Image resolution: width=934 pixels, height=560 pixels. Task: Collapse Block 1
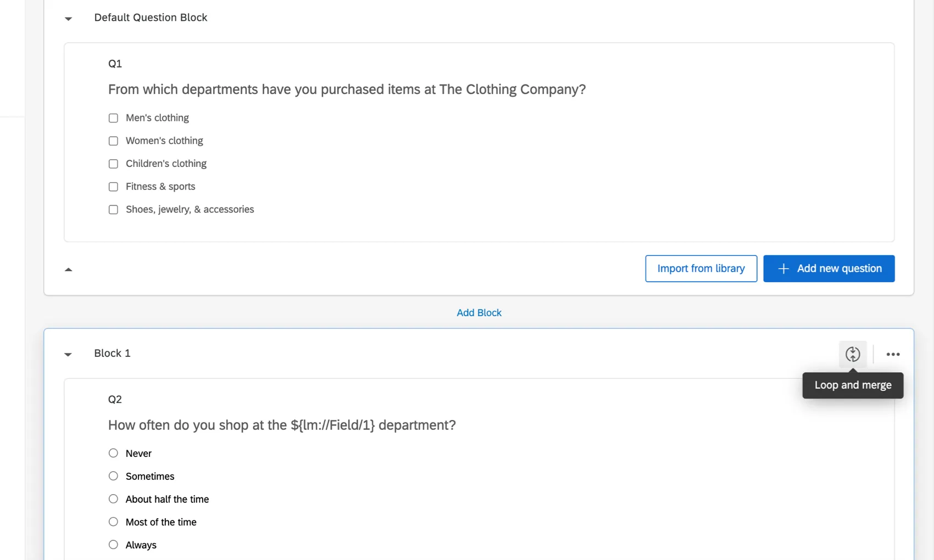(x=68, y=354)
